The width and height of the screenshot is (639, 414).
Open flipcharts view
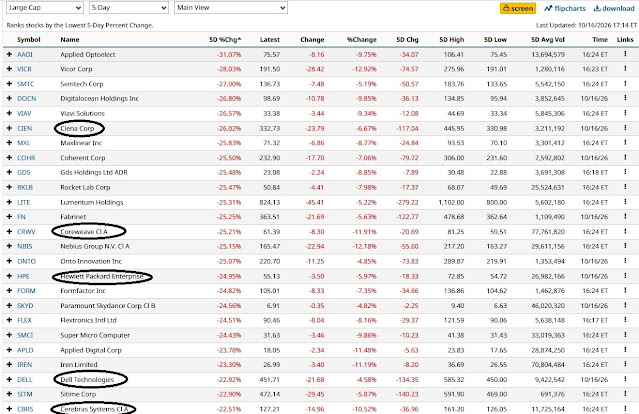tap(565, 8)
